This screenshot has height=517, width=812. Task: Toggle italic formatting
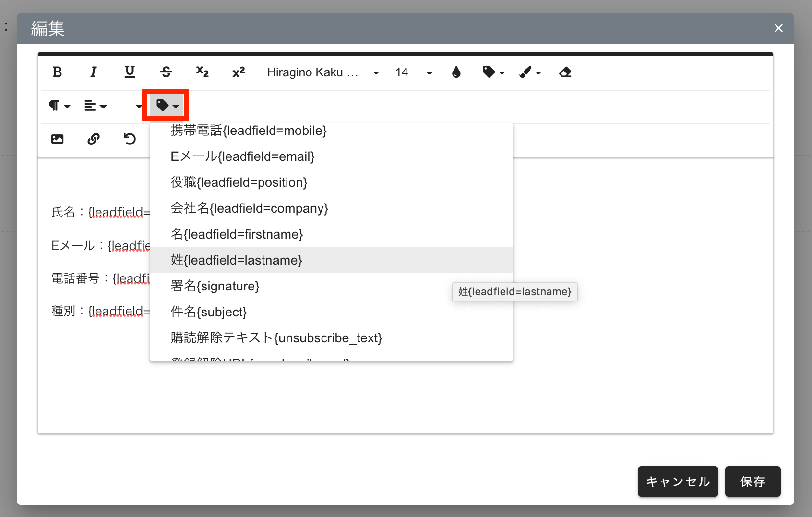[x=94, y=72]
